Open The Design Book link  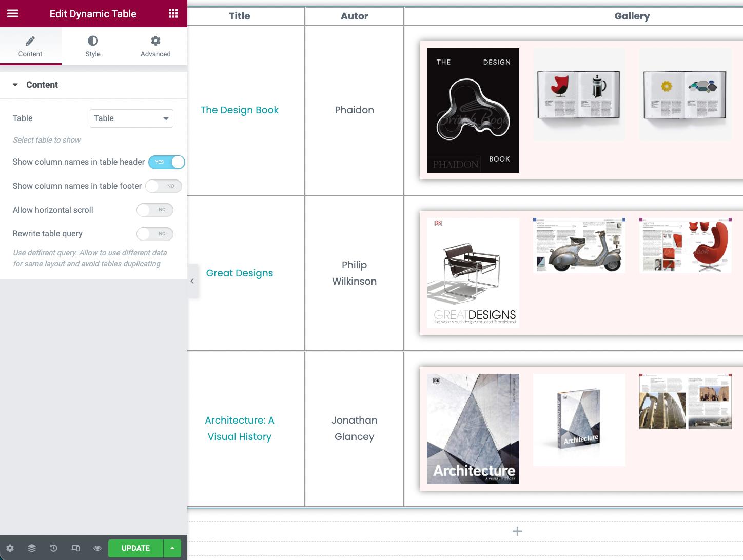pos(240,110)
